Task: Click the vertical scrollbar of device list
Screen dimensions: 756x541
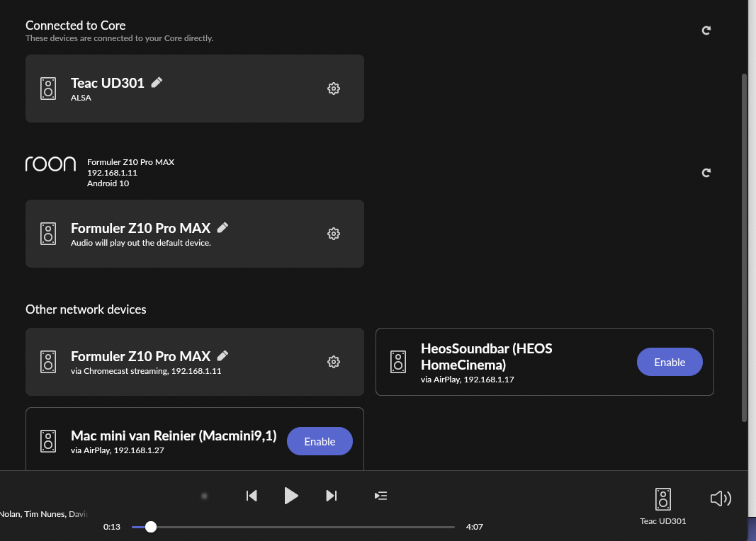Action: (x=744, y=248)
